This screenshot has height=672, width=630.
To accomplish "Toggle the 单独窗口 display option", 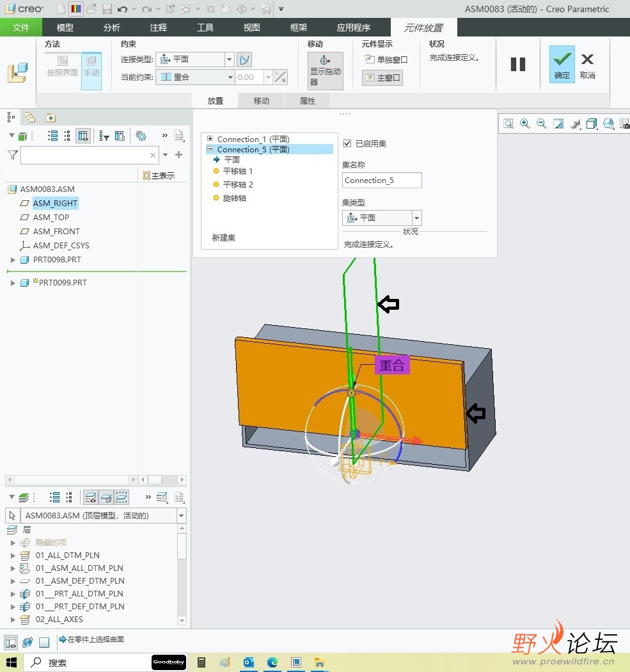I will pyautogui.click(x=386, y=60).
